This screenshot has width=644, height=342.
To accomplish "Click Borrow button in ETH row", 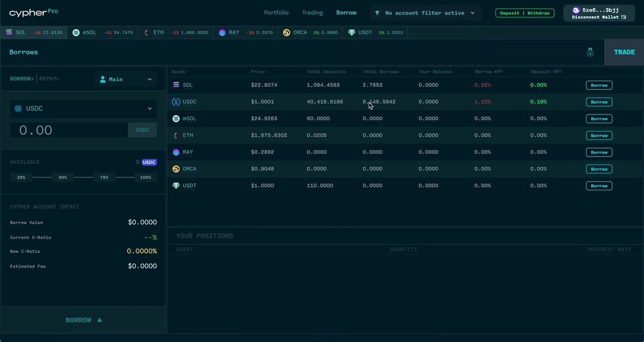I will 599,136.
